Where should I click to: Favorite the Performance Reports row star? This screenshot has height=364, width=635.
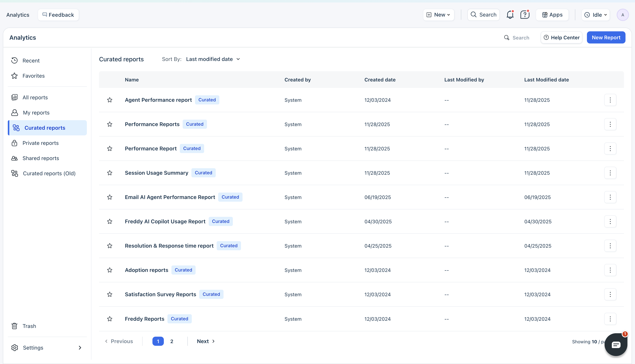(x=110, y=124)
